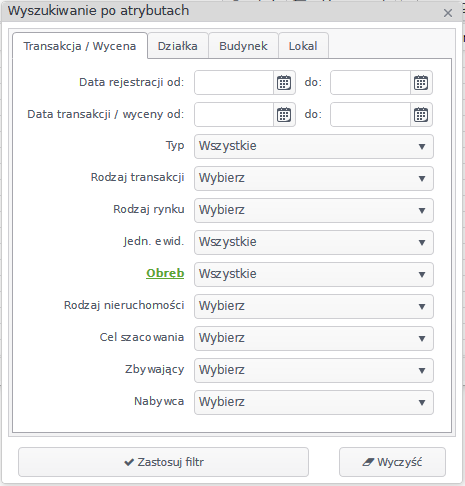The width and height of the screenshot is (465, 486).
Task: Switch to the Budynek tab
Action: pyautogui.click(x=243, y=46)
